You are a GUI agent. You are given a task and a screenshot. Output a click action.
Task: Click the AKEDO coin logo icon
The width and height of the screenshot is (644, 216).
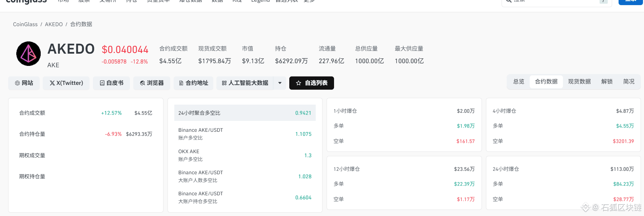coord(28,54)
